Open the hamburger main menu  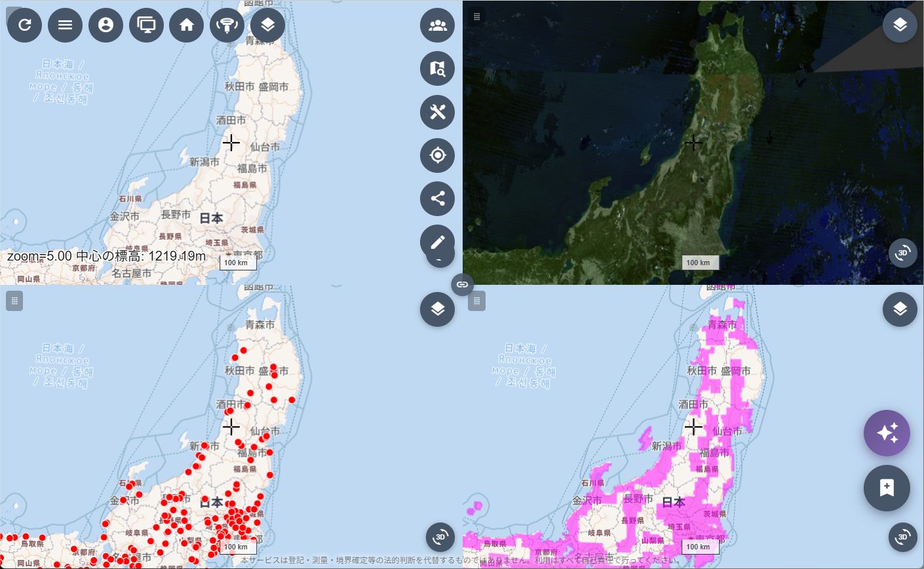pos(65,25)
